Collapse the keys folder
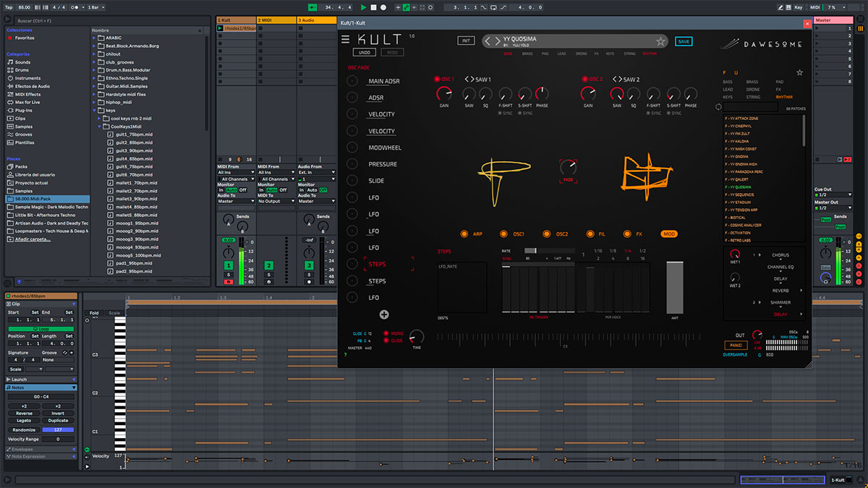Screen dimensions: 868x488 tap(94, 110)
